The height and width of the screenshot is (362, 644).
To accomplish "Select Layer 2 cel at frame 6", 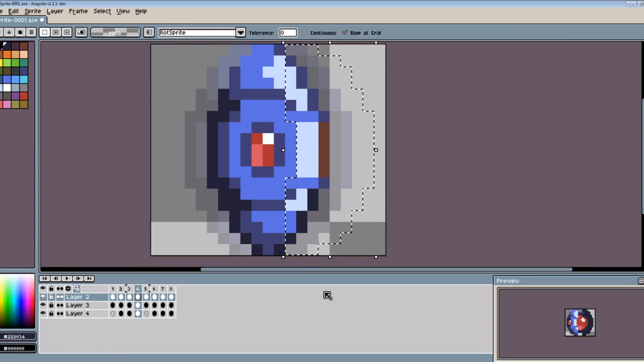I will pos(154,297).
